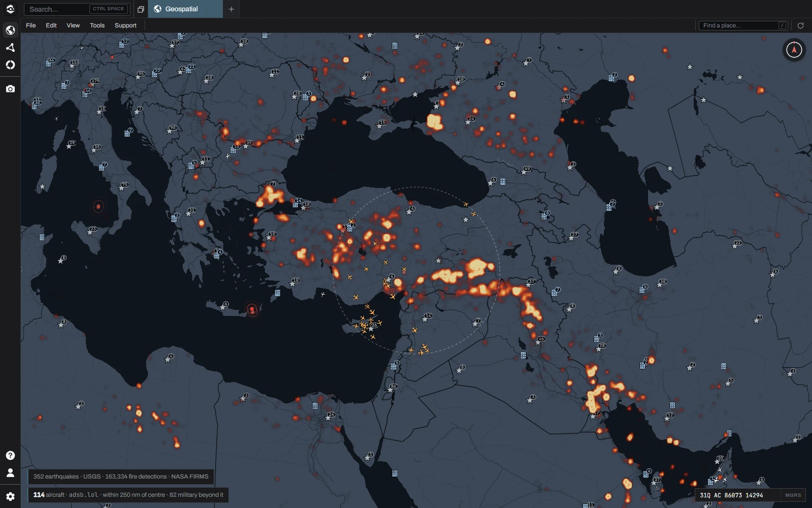Select the server cluster marker labeled 44
Image resolution: width=812 pixels, height=508 pixels.
click(x=86, y=92)
